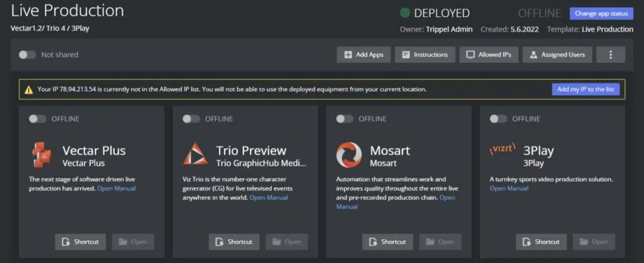
Task: Open the Add Apps button
Action: tap(364, 55)
